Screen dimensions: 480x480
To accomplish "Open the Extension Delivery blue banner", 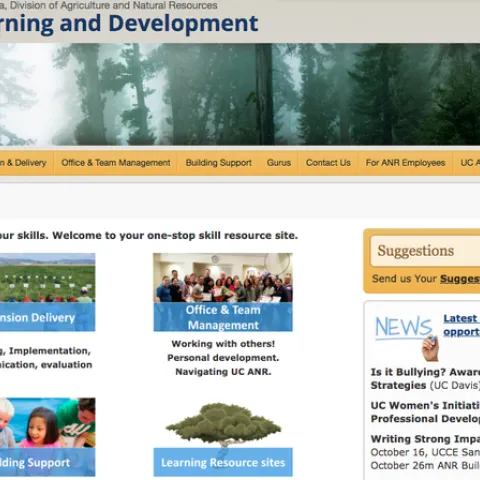I will pyautogui.click(x=47, y=317).
